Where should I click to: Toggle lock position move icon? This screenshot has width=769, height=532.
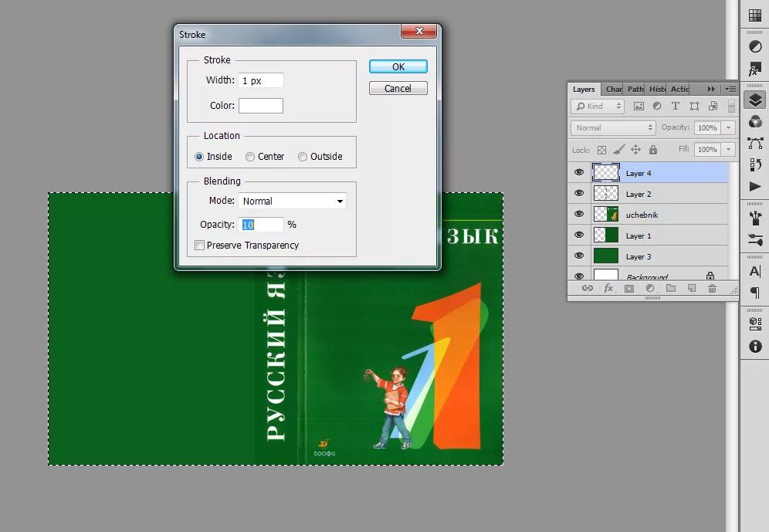click(635, 150)
